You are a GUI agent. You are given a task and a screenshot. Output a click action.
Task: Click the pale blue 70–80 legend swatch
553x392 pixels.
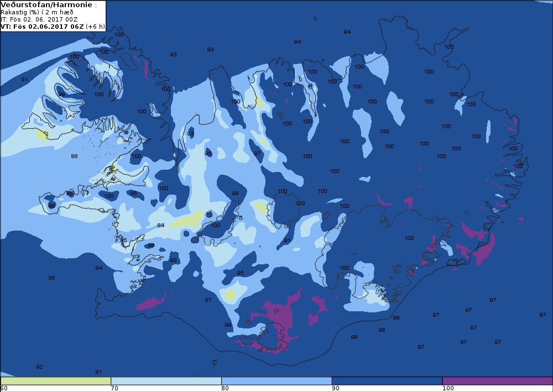click(166, 381)
